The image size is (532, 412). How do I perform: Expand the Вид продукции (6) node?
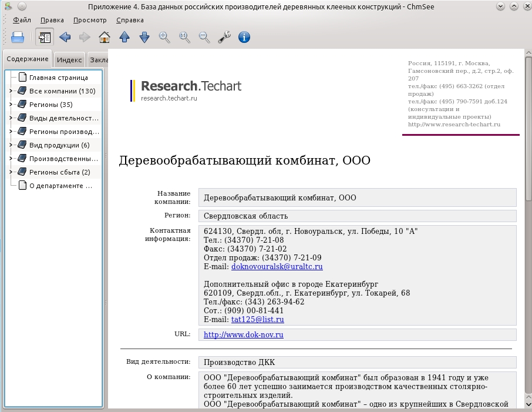point(11,145)
